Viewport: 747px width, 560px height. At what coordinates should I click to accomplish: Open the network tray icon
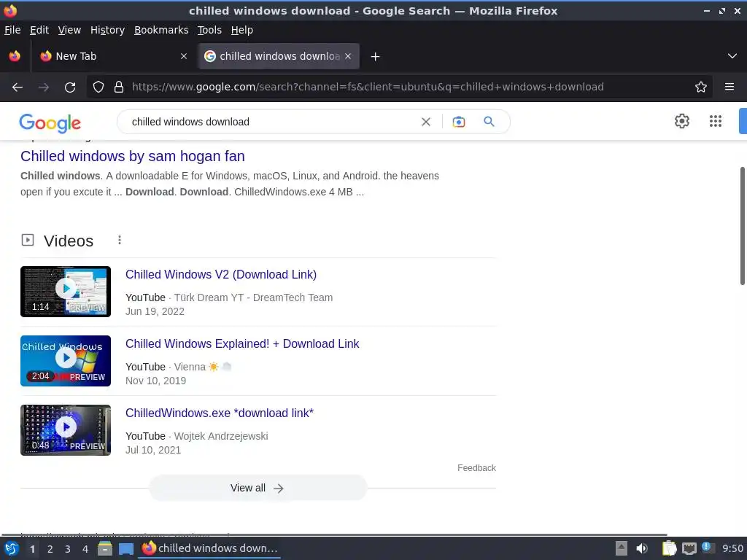pyautogui.click(x=689, y=548)
